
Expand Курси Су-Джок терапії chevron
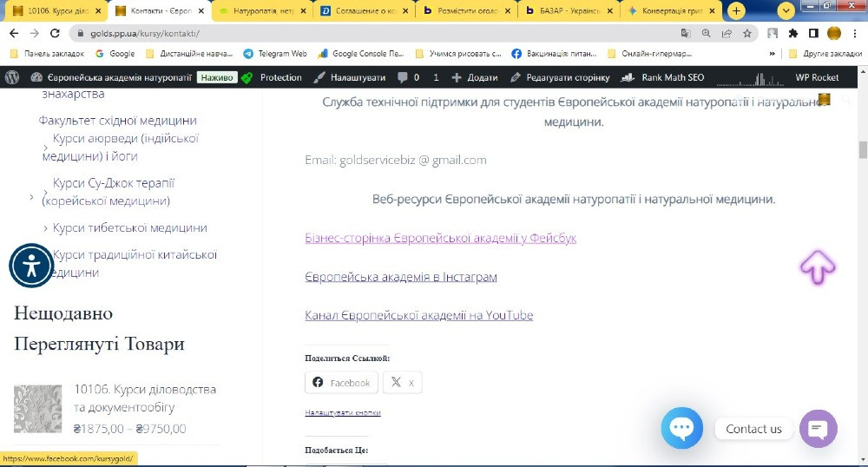tap(45, 192)
